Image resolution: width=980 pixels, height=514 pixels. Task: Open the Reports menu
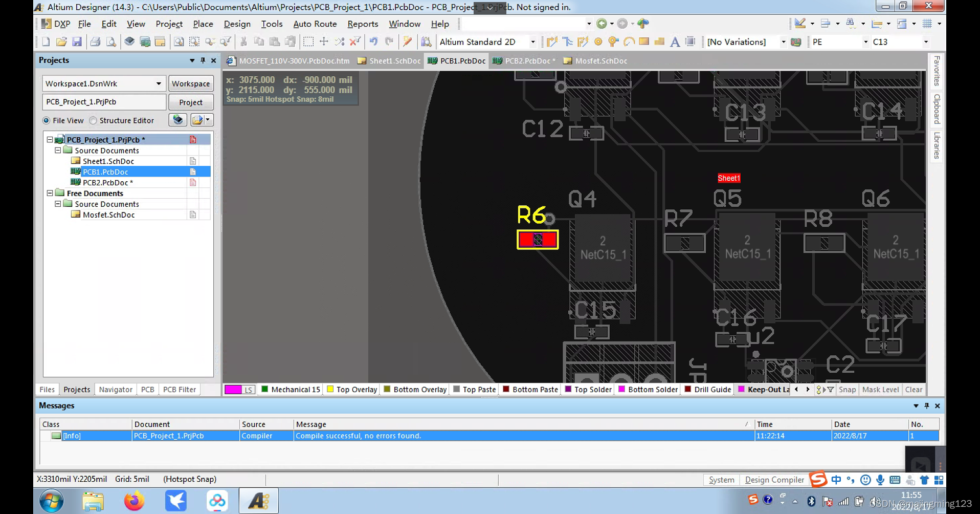click(363, 24)
